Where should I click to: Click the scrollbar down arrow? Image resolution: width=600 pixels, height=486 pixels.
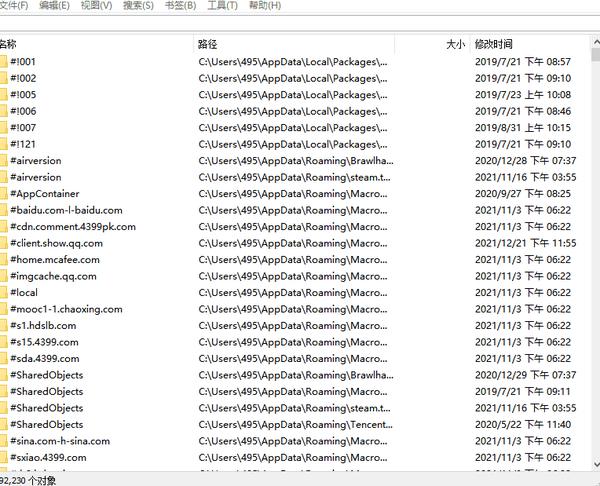pyautogui.click(x=596, y=465)
